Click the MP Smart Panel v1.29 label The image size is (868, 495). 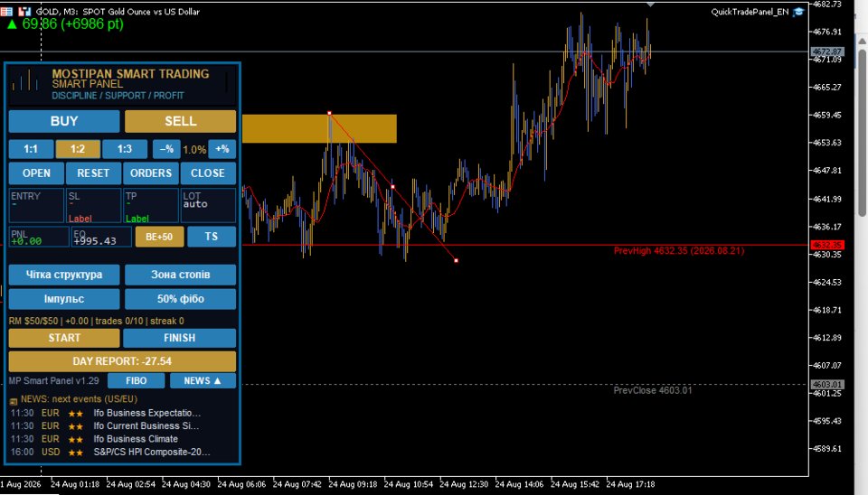coord(53,380)
